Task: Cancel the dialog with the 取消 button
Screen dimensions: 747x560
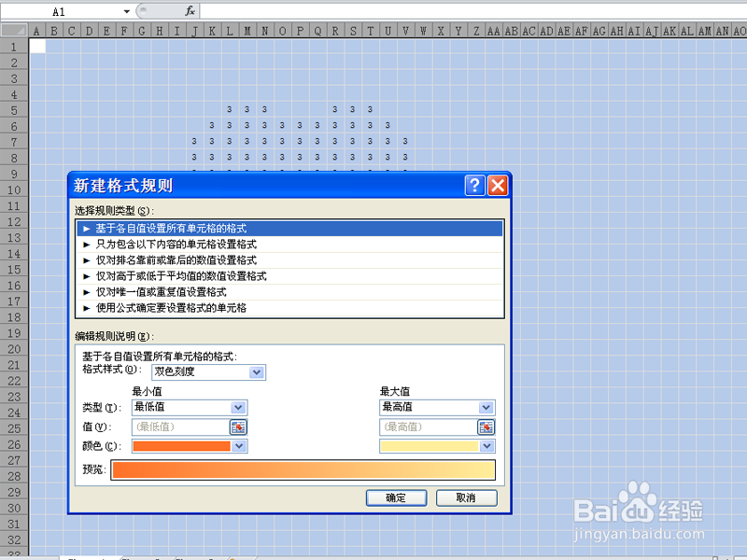Action: click(x=466, y=497)
